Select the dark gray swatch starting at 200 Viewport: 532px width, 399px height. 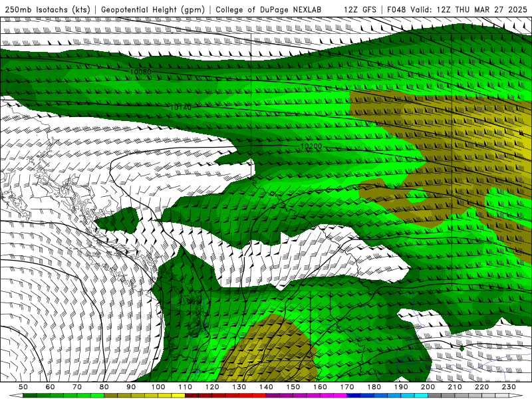[435, 396]
